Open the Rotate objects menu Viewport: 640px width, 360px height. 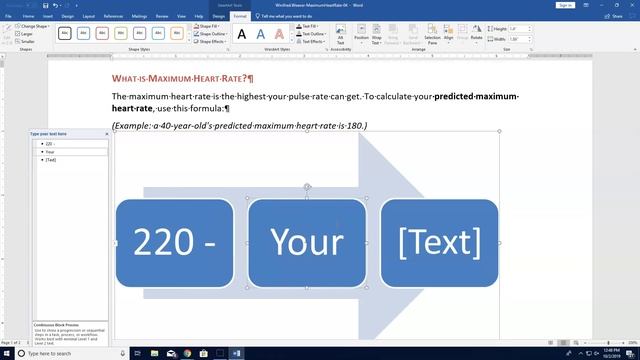pyautogui.click(x=476, y=34)
